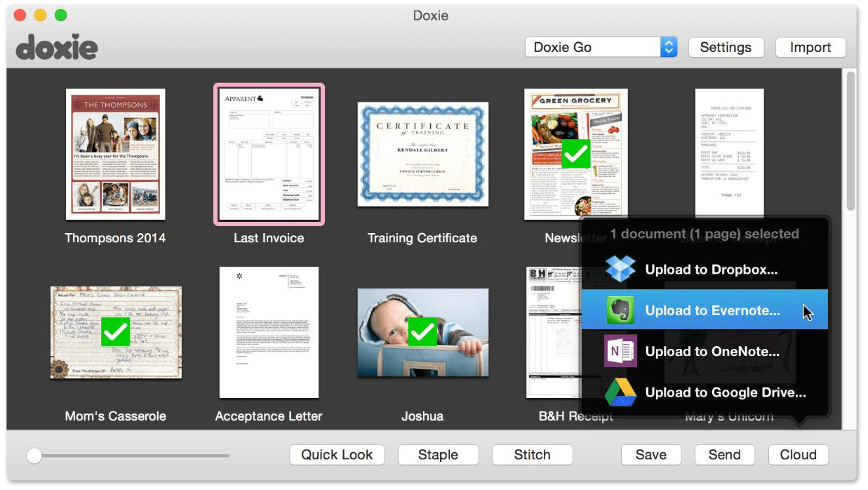The height and width of the screenshot is (490, 868).
Task: Click the Stitch button
Action: click(532, 454)
